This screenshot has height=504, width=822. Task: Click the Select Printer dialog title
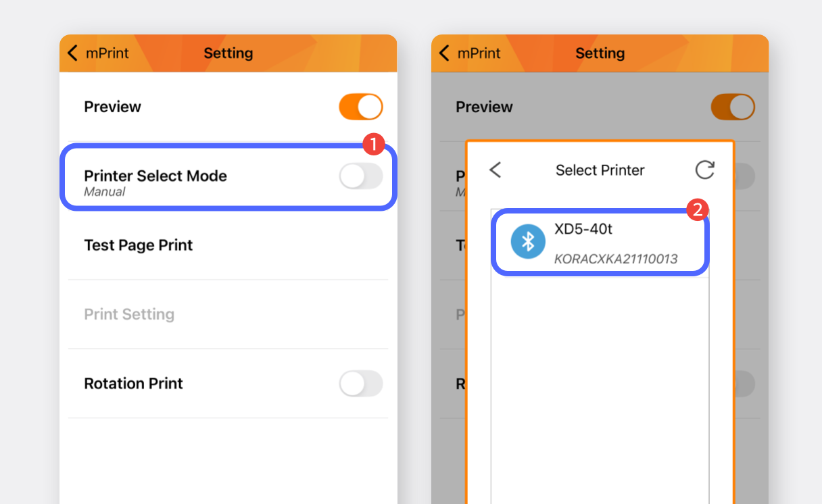600,170
